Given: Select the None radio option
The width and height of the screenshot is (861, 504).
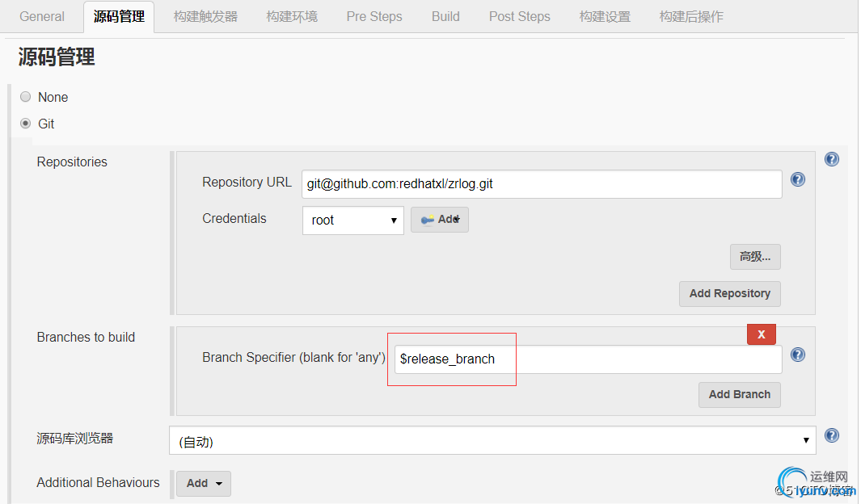Looking at the screenshot, I should (25, 97).
